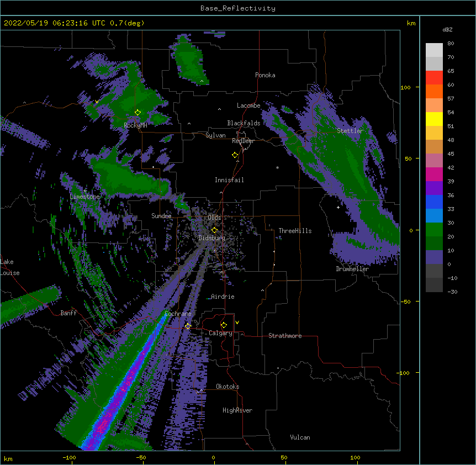
Task: Click the Drumheller label
Action: coord(352,269)
